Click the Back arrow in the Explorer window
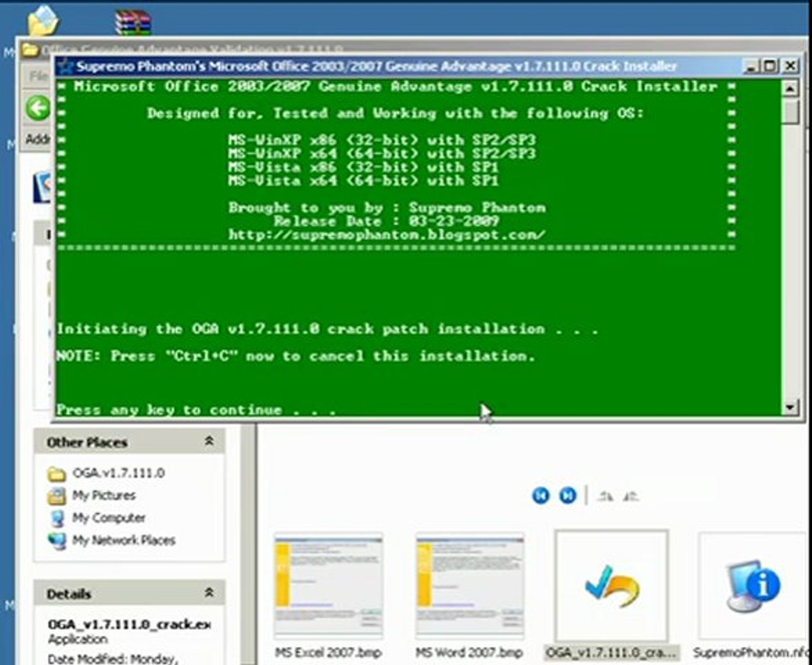This screenshot has width=812, height=665. click(x=38, y=108)
